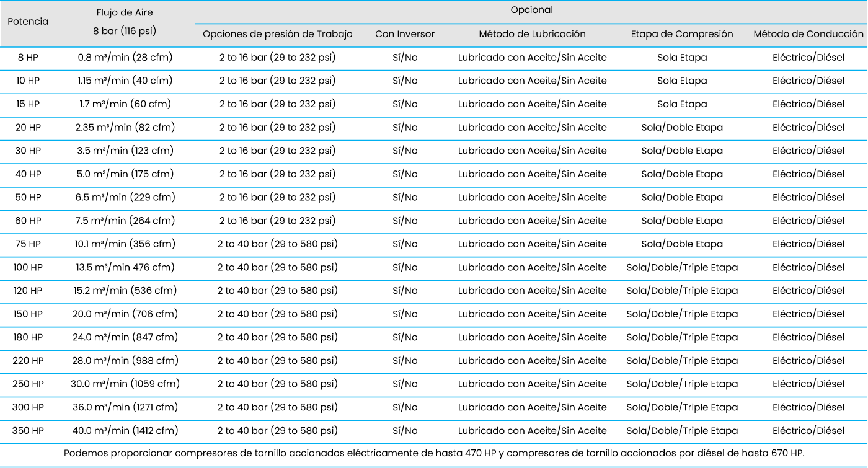Screen dimensions: 868x468
Task: Click airflow '10.1 m³/min (356 cfm)'
Action: 125,244
